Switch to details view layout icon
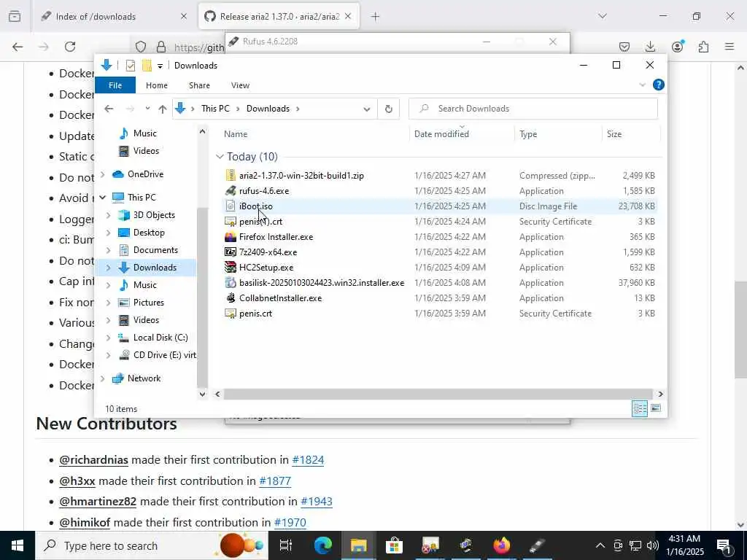The image size is (747, 560). 639,408
